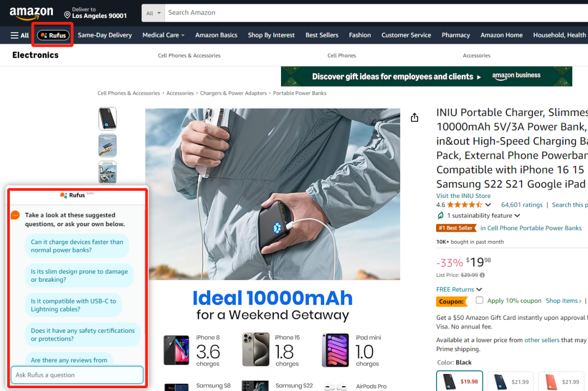This screenshot has width=588, height=391.
Task: Click the Amazon Business banner arrow
Action: click(479, 77)
